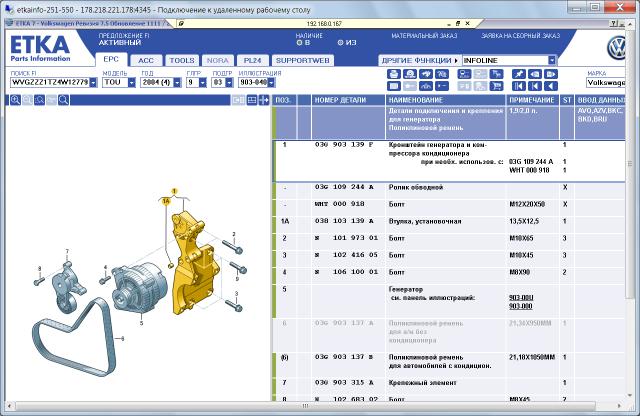Open the SUPPORTWEB tab
This screenshot has height=416, width=640.
pos(302,60)
